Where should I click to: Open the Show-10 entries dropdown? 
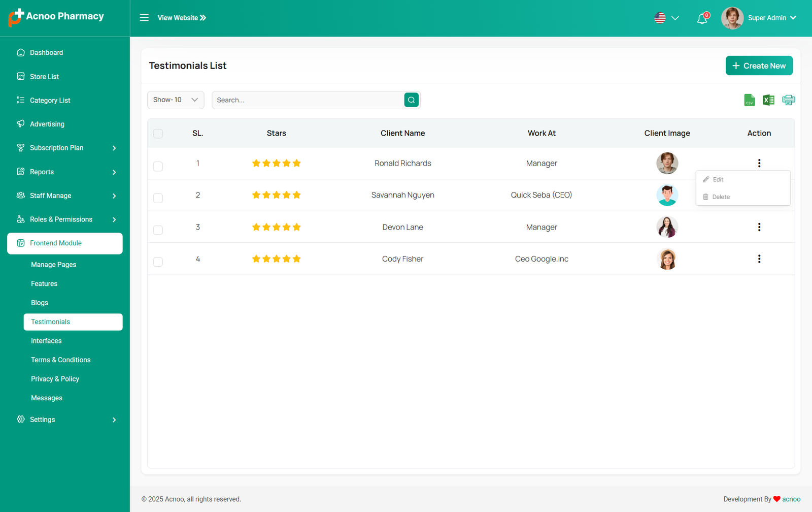176,100
